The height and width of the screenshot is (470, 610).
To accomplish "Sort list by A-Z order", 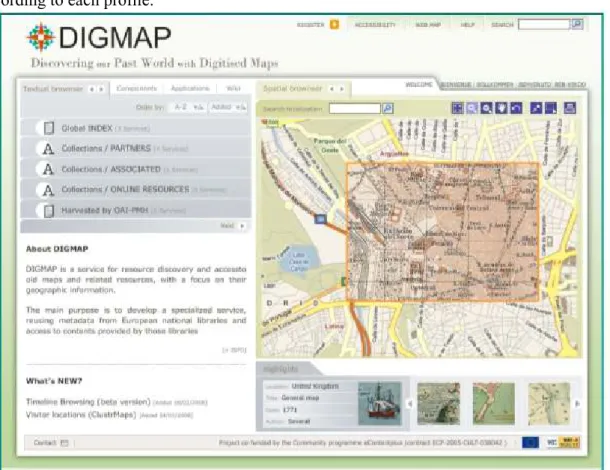I will click(x=188, y=107).
